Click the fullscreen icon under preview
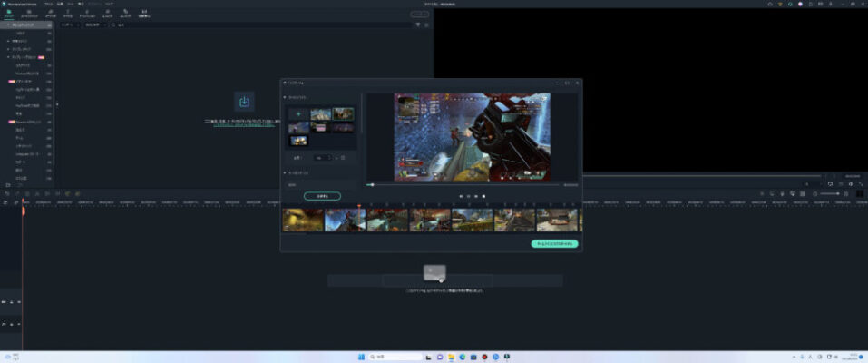Screen dimensions: 868x363 [861, 184]
